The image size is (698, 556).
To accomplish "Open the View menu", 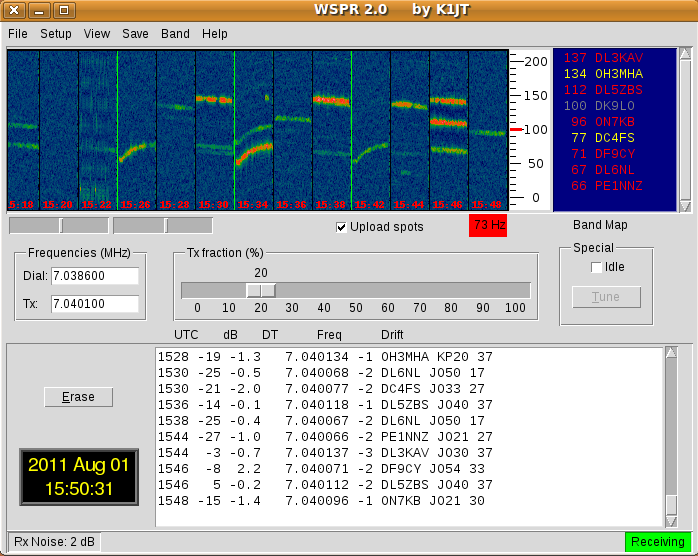I will point(97,34).
